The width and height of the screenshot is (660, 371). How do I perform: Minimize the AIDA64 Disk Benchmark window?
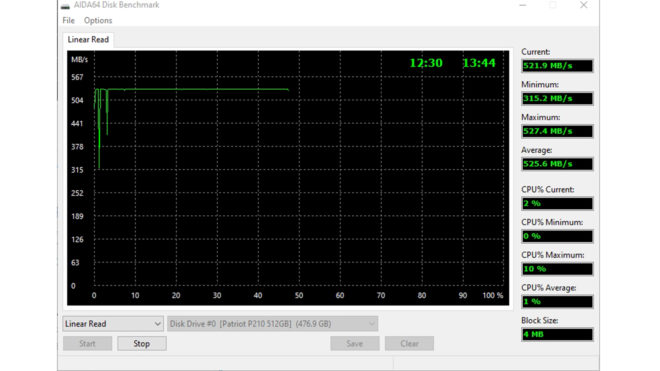[x=523, y=5]
